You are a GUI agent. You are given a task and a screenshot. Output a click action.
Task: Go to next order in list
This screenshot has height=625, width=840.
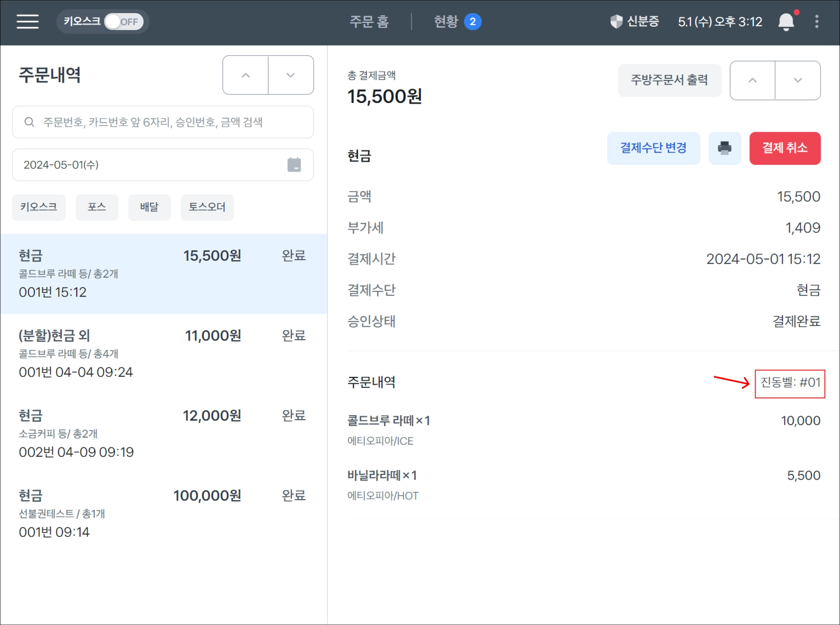click(x=290, y=75)
